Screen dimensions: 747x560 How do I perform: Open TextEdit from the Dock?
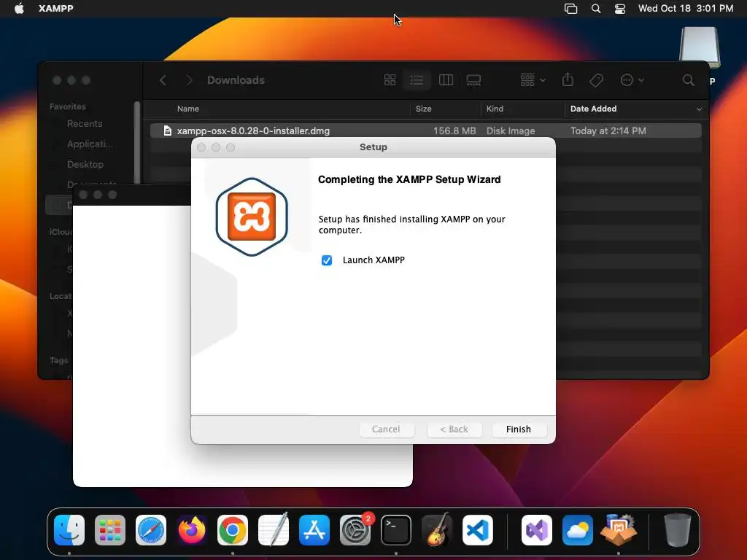pos(274,530)
